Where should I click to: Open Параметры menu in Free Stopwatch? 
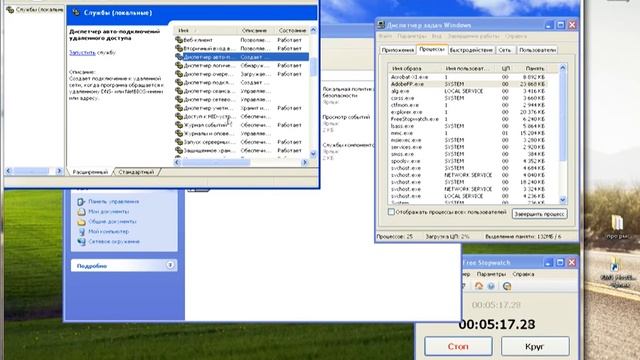tap(491, 274)
